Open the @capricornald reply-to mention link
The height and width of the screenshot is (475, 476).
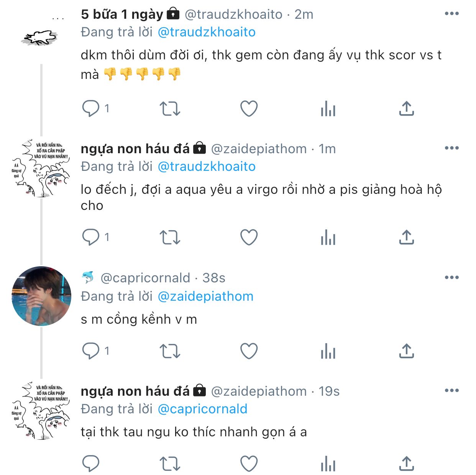coord(202,409)
